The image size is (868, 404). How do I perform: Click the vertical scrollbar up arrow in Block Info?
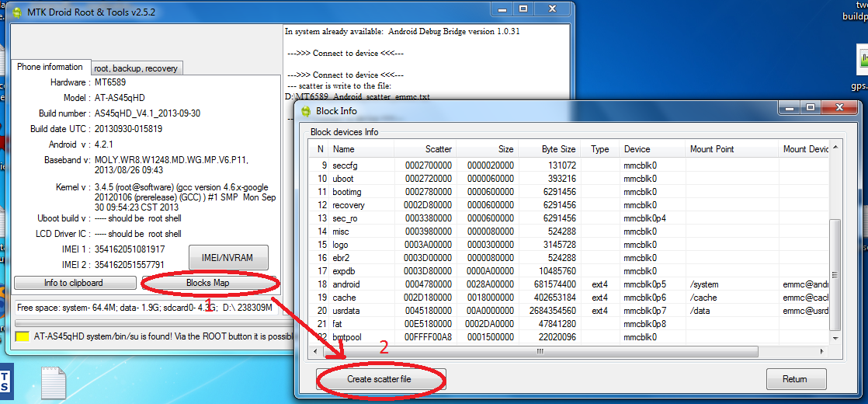(x=835, y=146)
